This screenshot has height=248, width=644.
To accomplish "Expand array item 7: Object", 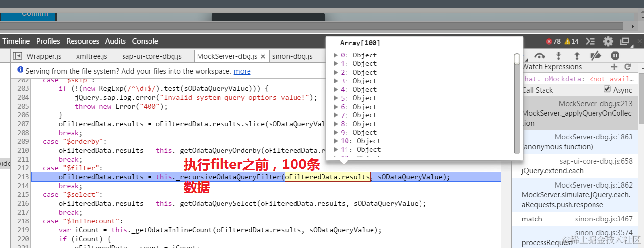I will [x=336, y=115].
